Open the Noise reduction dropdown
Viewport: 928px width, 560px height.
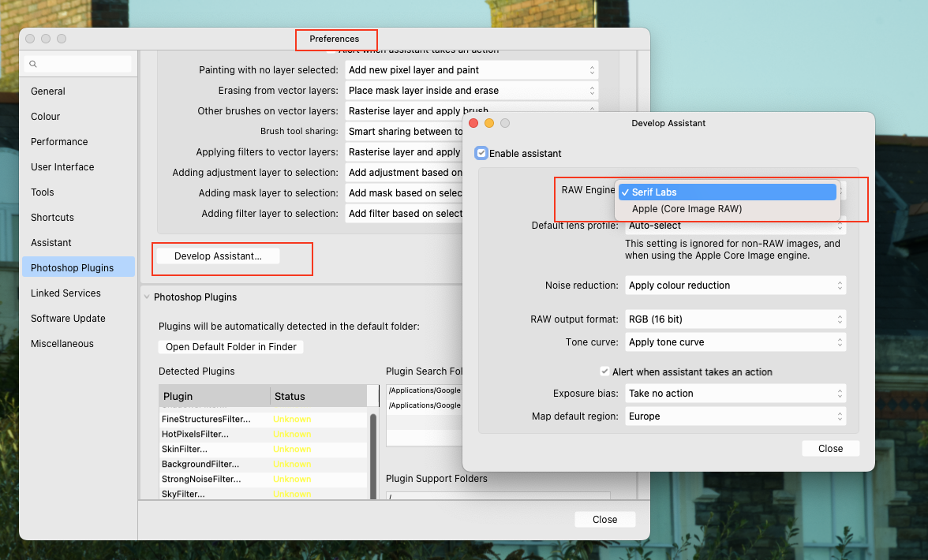(735, 285)
